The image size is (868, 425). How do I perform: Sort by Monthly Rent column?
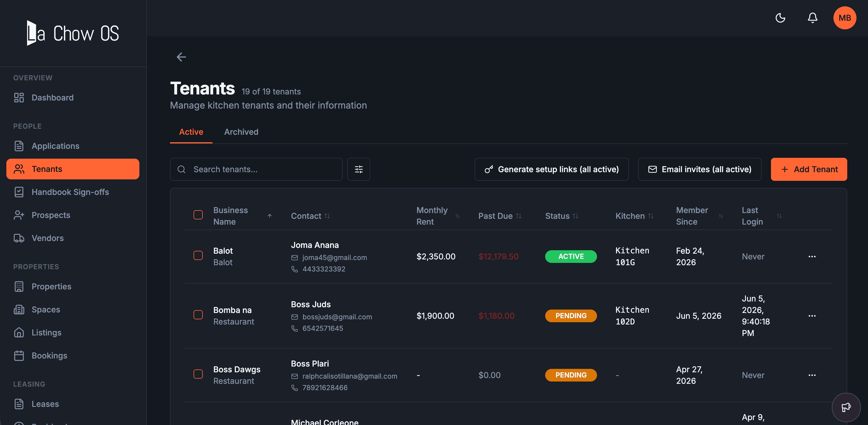(438, 216)
